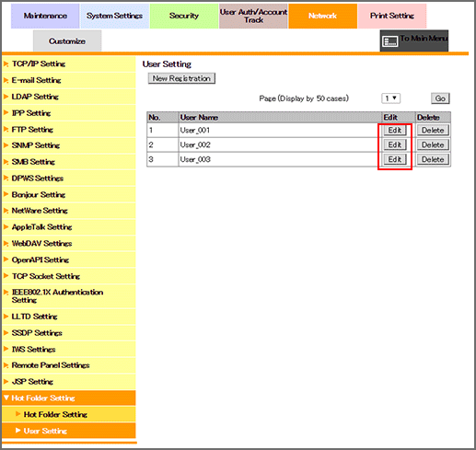This screenshot has height=450, width=476.
Task: Open the page number dropdown
Action: pyautogui.click(x=390, y=98)
